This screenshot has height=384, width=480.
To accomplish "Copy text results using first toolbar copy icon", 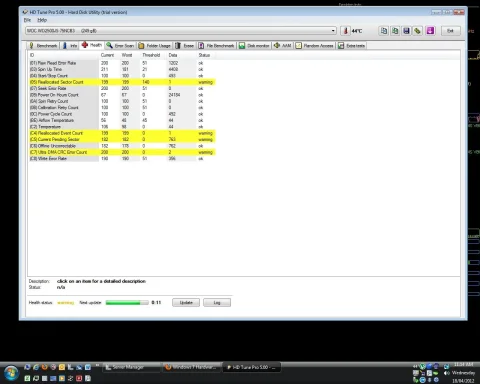I will coord(384,31).
